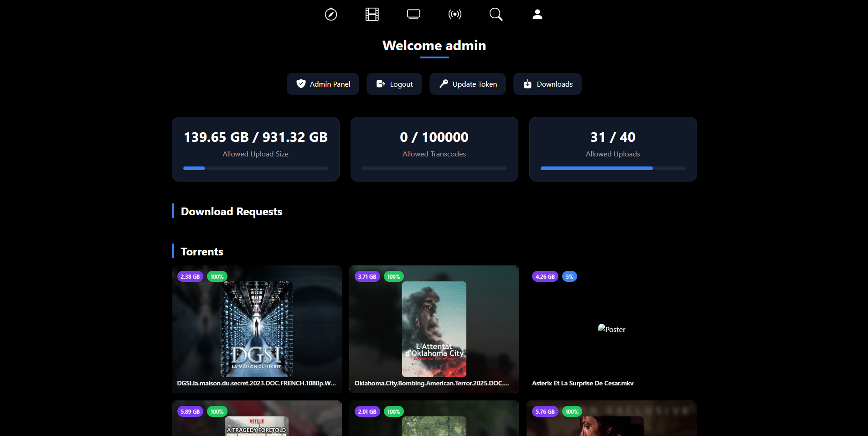Open the Admin Panel button

coord(323,84)
